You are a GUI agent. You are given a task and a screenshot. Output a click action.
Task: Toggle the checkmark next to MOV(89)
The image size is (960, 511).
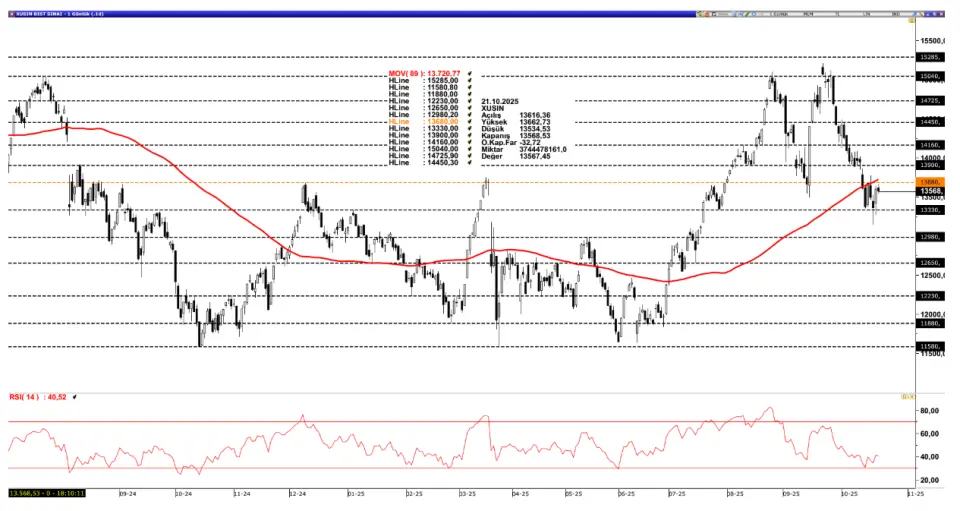[469, 73]
